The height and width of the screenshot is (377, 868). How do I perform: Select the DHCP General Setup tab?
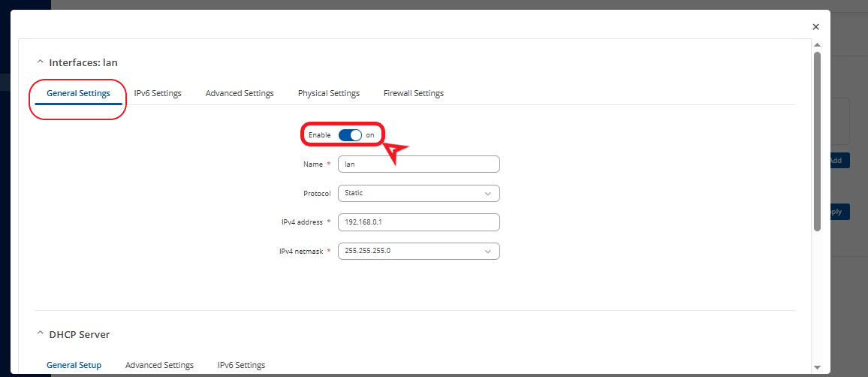[x=74, y=365]
